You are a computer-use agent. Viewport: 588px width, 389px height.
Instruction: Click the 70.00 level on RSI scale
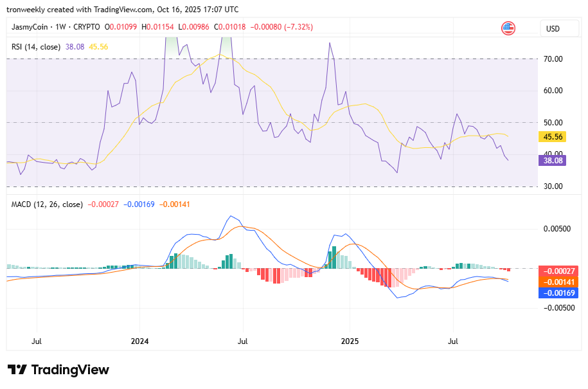(x=552, y=59)
